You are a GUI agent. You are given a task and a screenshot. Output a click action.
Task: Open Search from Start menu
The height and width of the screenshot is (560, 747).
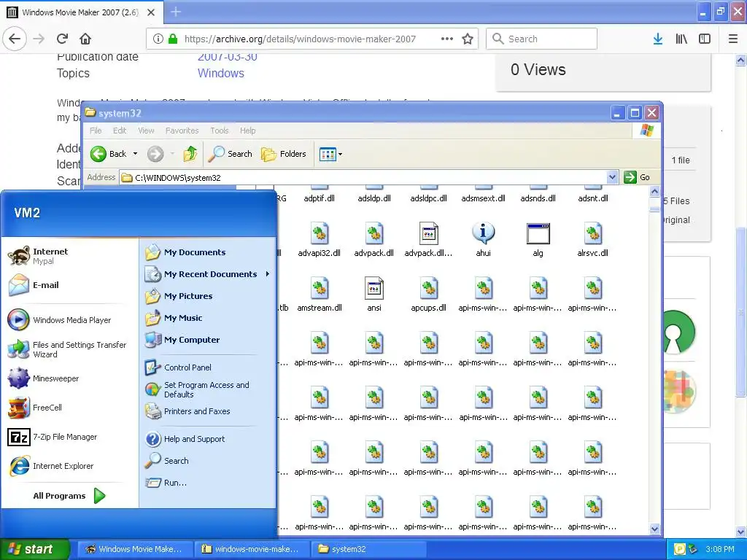(167, 461)
